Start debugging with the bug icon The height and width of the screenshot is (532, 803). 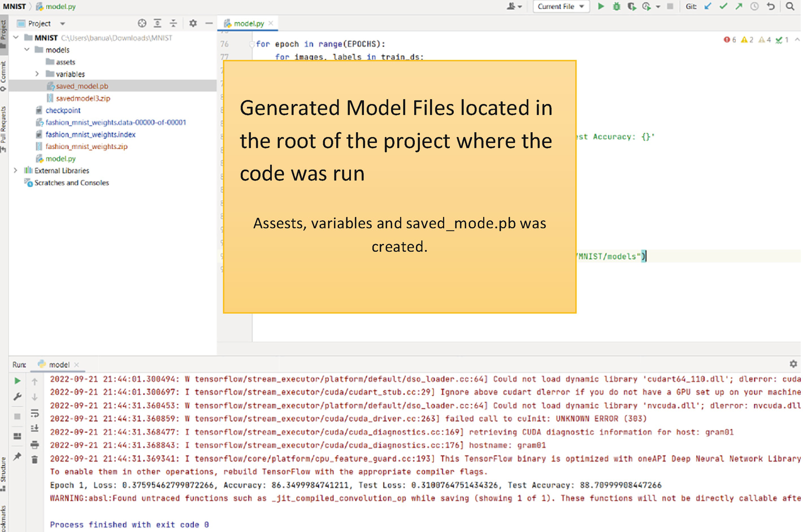pyautogui.click(x=617, y=6)
